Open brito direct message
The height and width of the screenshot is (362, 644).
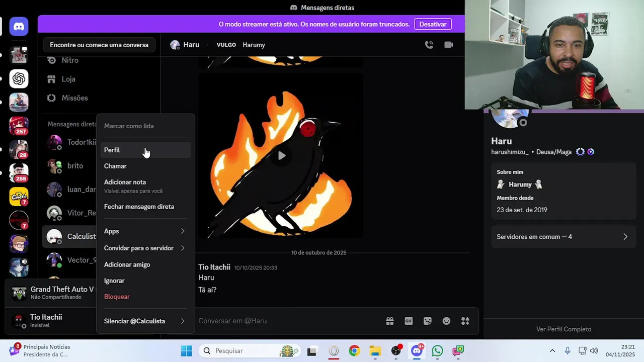click(70, 165)
